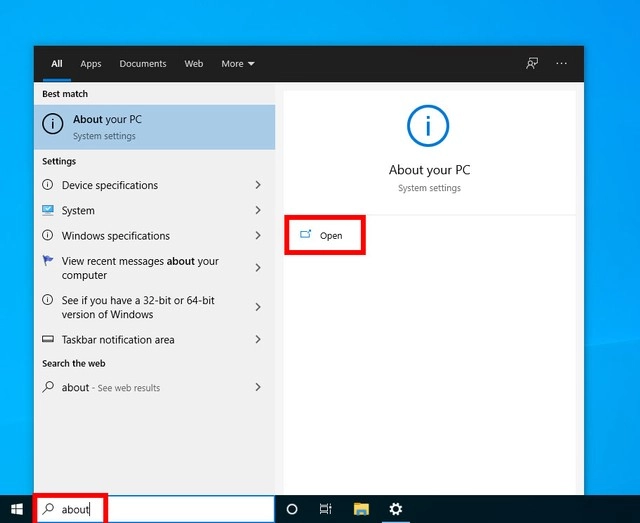The image size is (640, 523).
Task: Click the magnifier icon beside about web result
Action: [48, 386]
